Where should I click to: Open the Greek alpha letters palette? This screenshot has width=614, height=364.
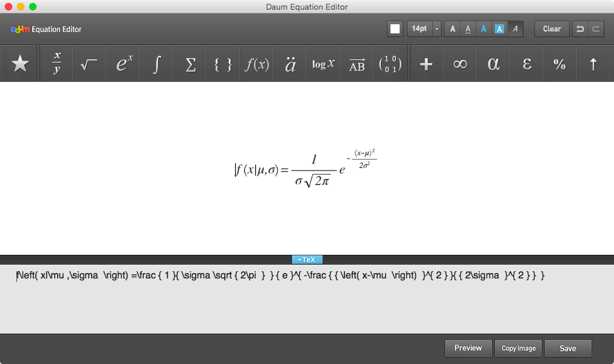pyautogui.click(x=493, y=64)
